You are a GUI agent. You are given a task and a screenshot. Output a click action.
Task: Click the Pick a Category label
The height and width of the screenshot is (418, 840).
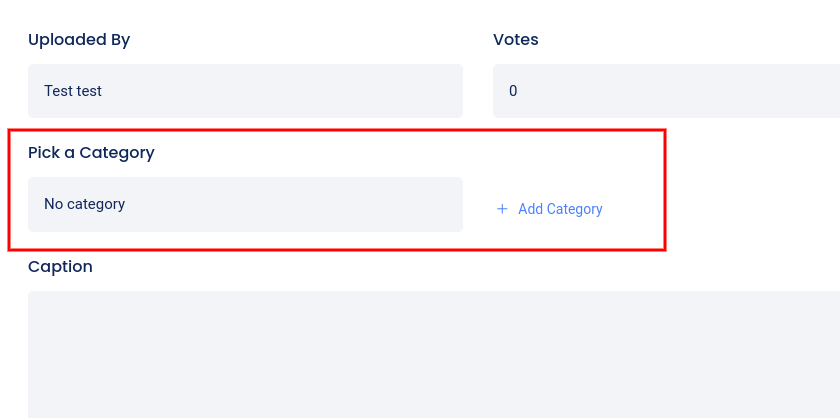pos(91,153)
